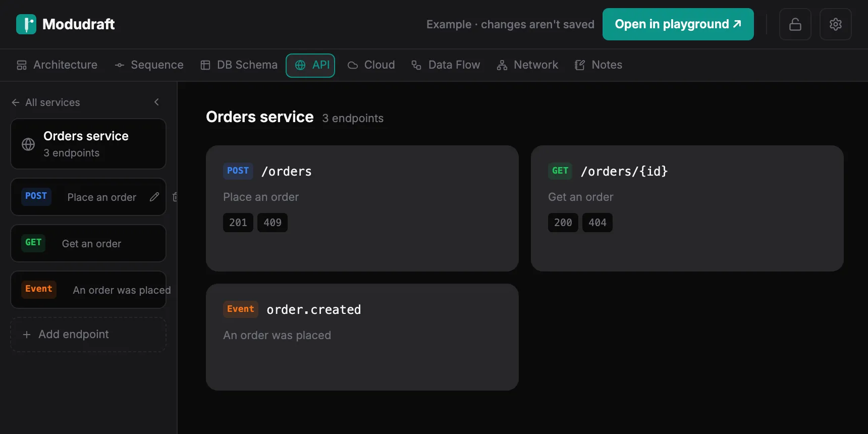Open the GET /orders/{id} endpoint card
868x434 pixels.
coord(687,208)
